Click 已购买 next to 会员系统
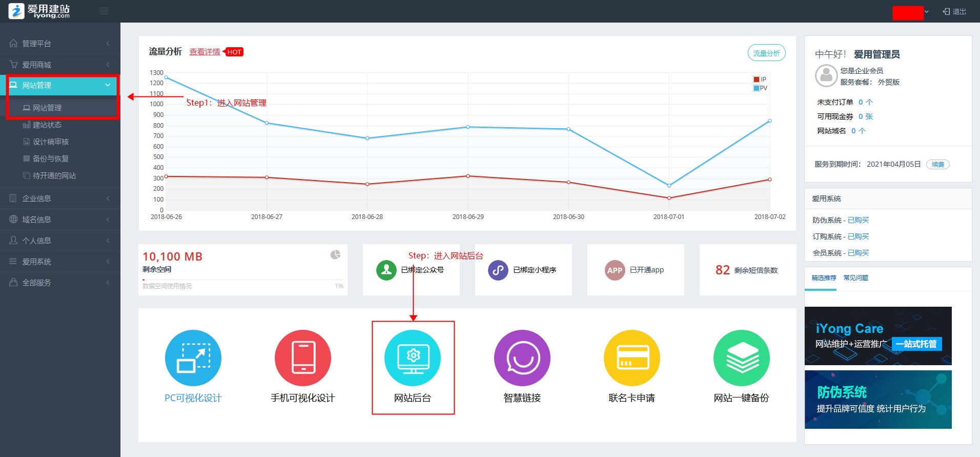980x457 pixels. point(859,253)
